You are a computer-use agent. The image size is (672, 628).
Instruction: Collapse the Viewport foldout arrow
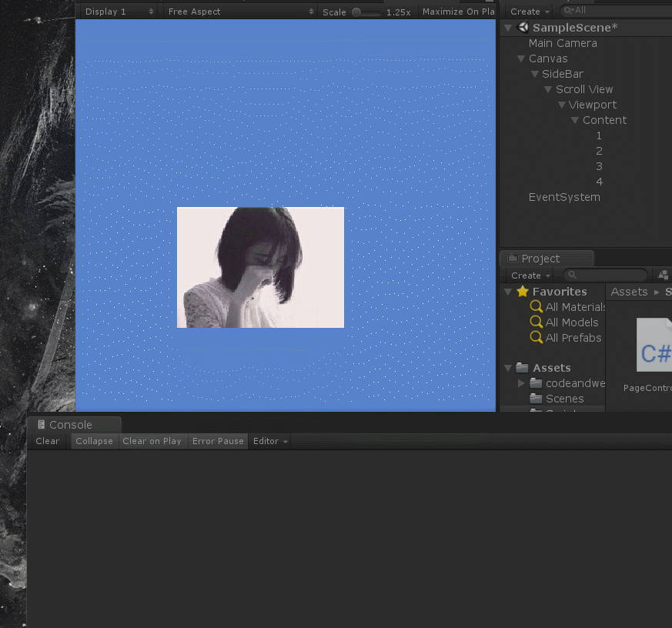tap(562, 105)
